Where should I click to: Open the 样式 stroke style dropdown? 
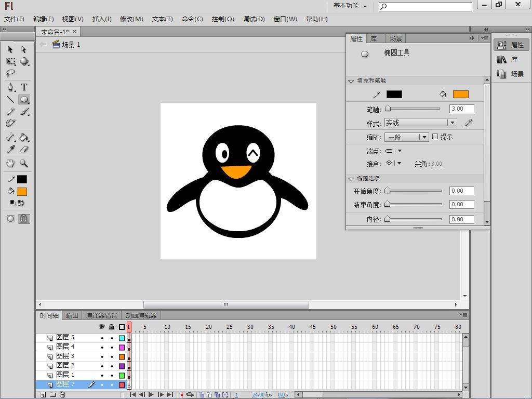pos(421,123)
